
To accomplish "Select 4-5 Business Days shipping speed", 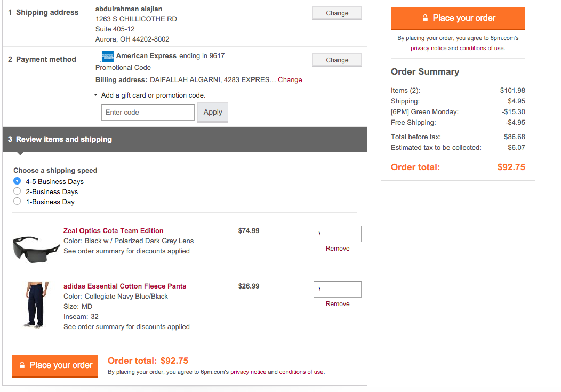I will click(17, 181).
